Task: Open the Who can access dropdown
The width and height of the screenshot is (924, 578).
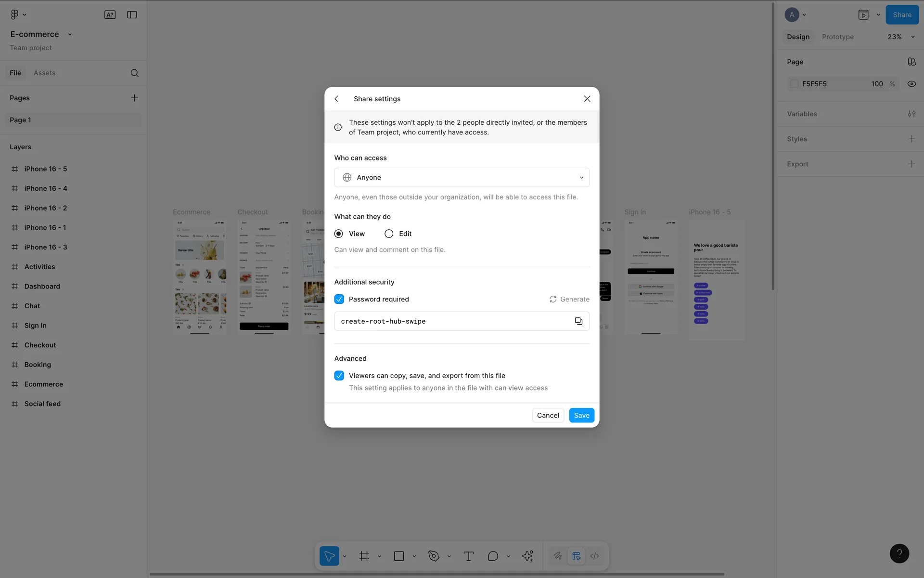Action: coord(462,178)
